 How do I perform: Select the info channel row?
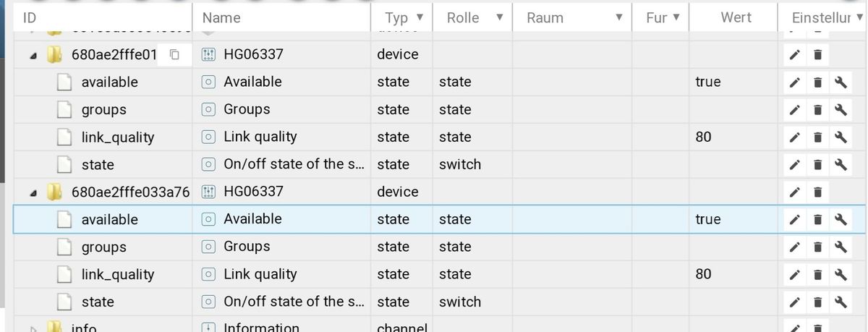pos(440,325)
